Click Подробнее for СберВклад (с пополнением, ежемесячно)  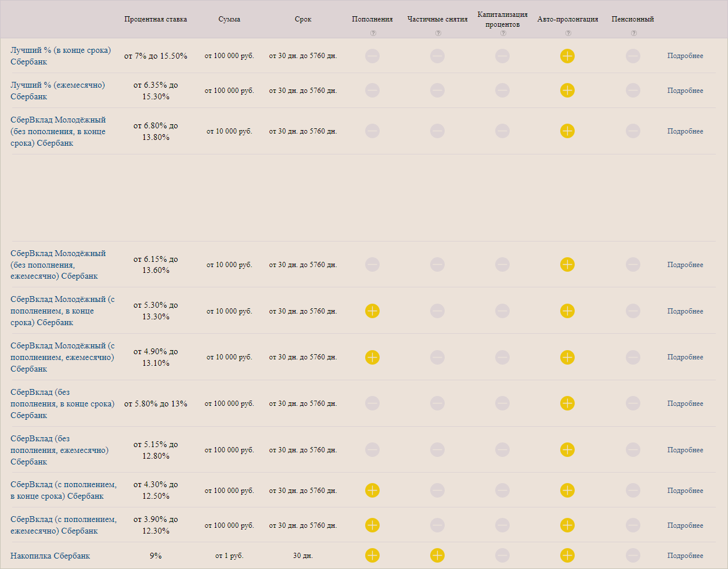point(685,525)
